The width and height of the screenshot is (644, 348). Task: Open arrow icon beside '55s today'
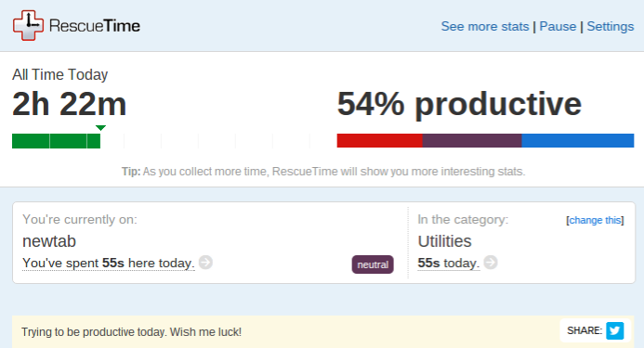[491, 263]
